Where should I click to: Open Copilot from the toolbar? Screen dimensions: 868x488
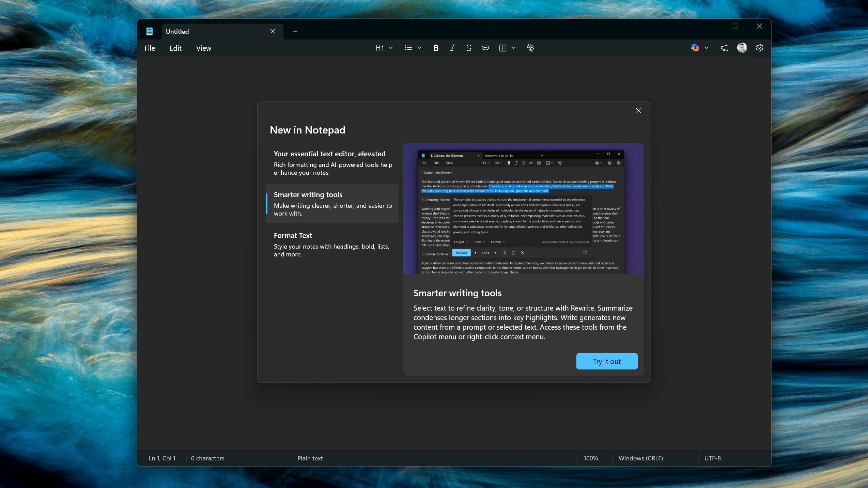click(x=695, y=48)
